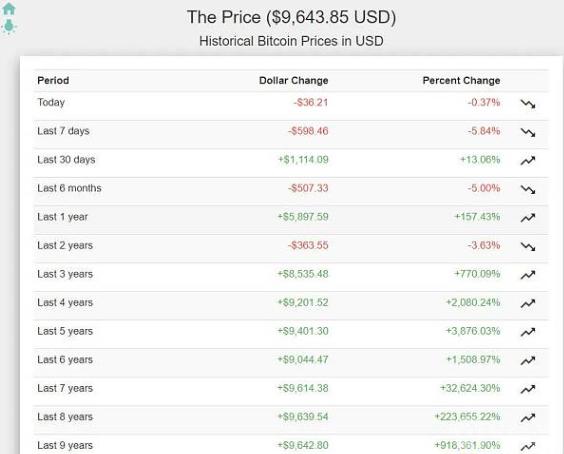Click the uptrend icon for Last 9 years

point(528,446)
